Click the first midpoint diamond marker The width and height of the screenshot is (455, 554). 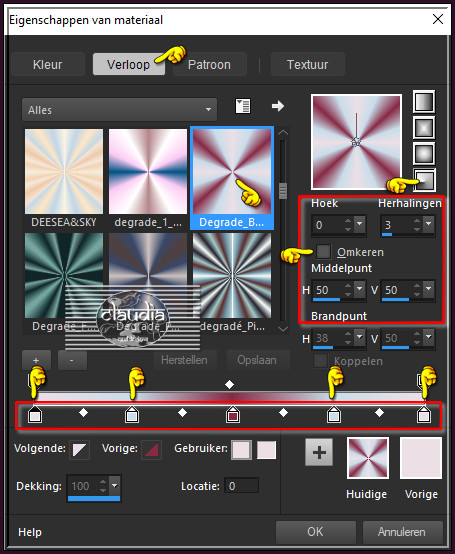tap(83, 412)
